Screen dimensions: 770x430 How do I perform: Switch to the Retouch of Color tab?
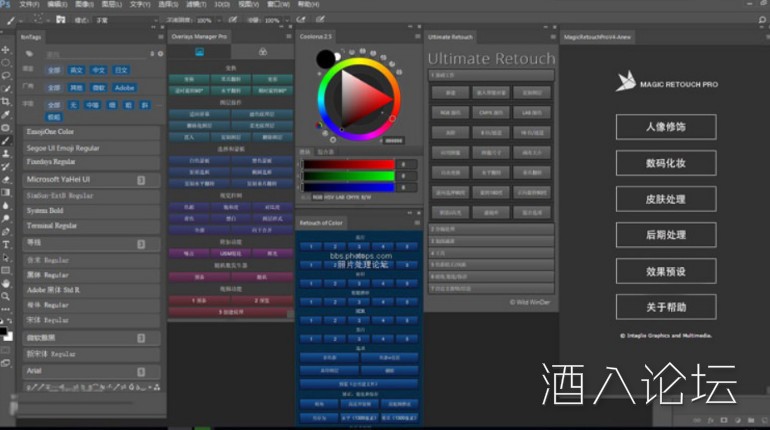click(x=321, y=223)
